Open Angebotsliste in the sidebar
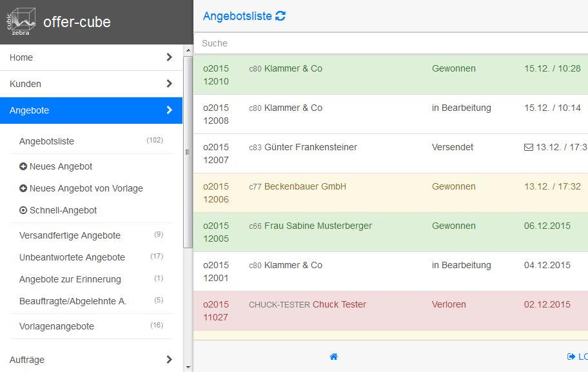588x372 pixels. point(46,141)
